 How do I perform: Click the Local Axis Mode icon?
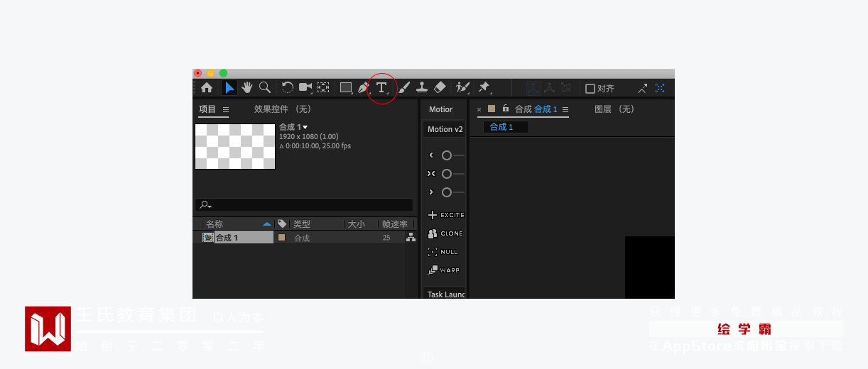532,88
